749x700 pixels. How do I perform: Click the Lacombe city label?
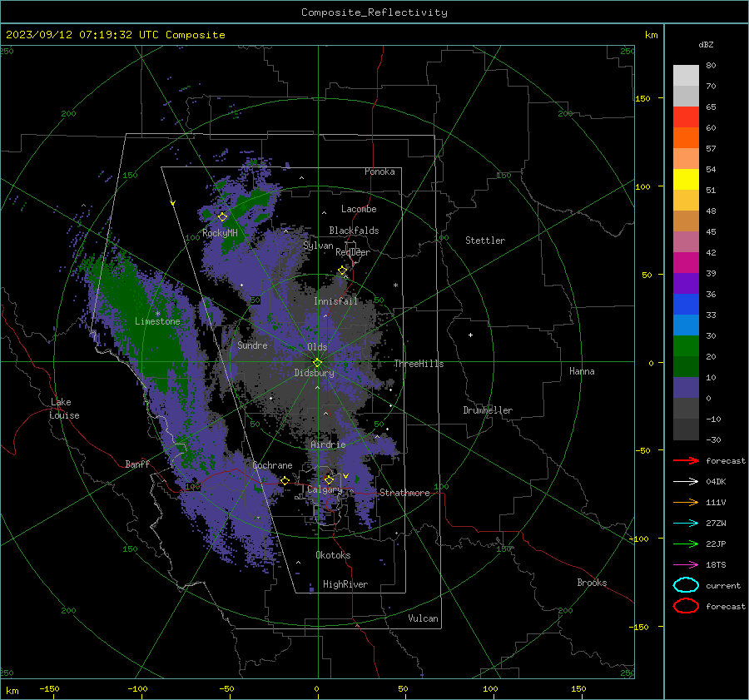(x=359, y=209)
